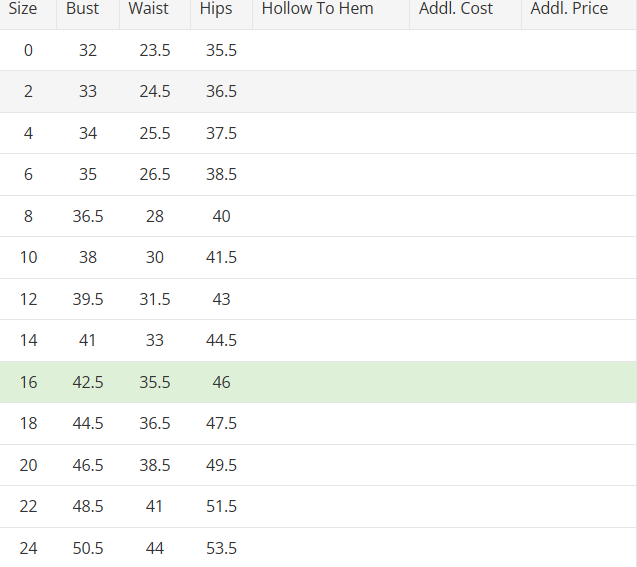
Task: Select the size 12 row
Action: coord(28,299)
